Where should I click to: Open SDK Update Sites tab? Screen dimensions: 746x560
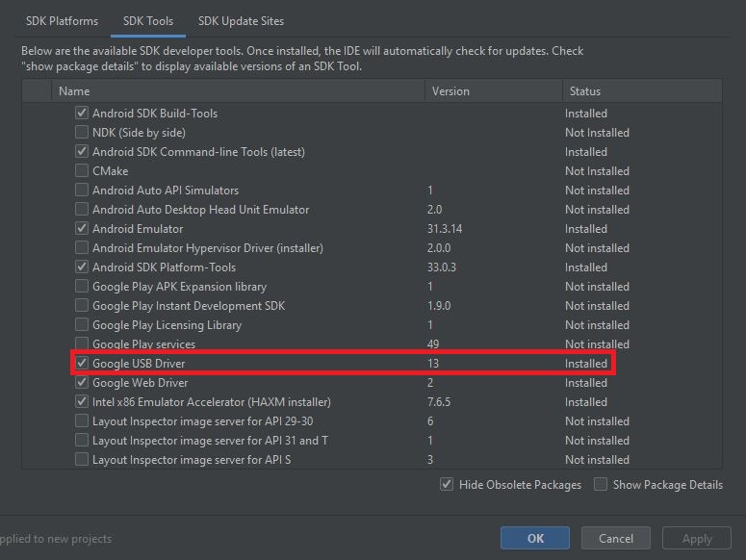click(x=241, y=21)
